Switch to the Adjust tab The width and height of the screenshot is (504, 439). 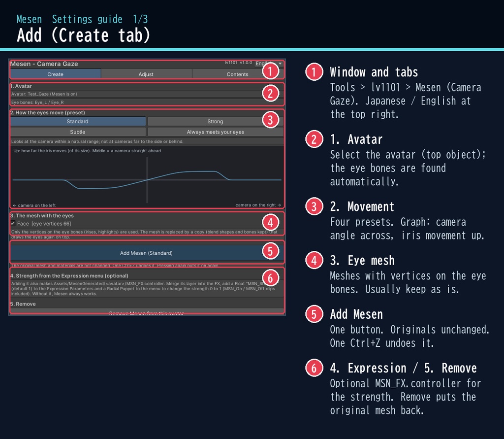pos(146,74)
